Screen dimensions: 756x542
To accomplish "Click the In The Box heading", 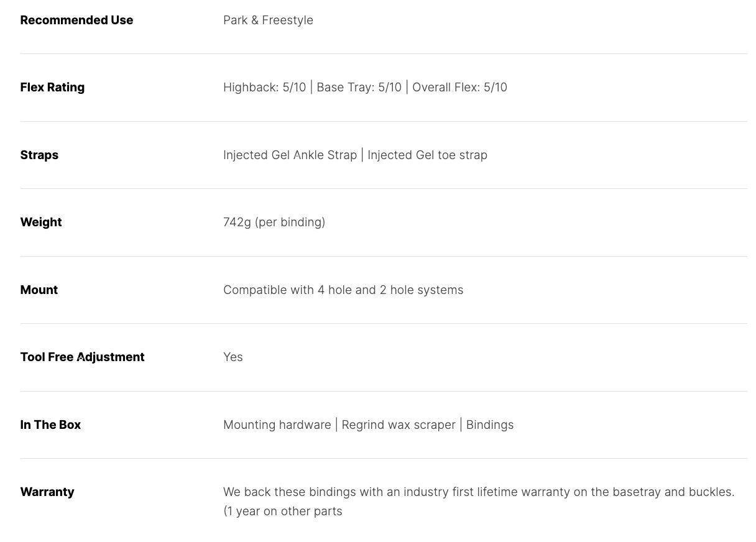I will [x=50, y=425].
